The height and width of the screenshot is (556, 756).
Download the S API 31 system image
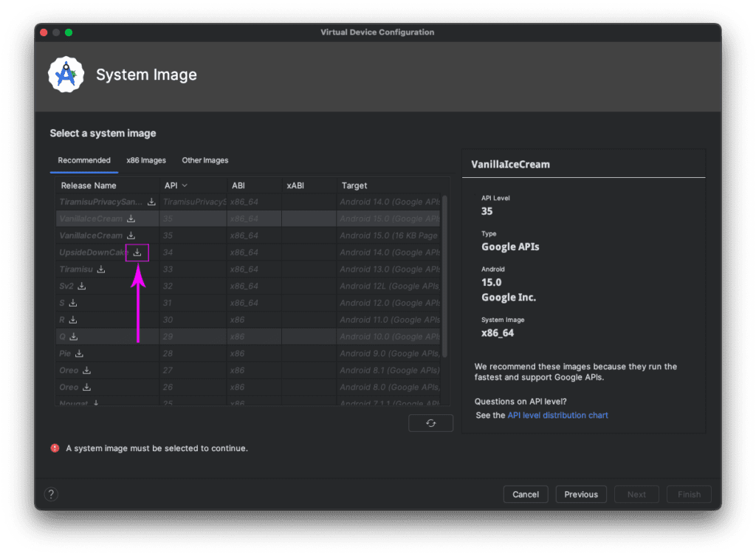pyautogui.click(x=72, y=303)
